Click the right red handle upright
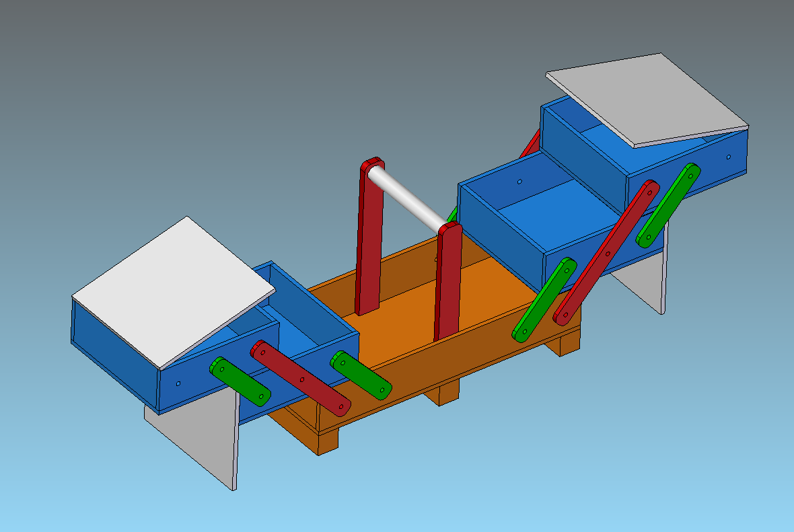This screenshot has height=532, width=794. (448, 282)
